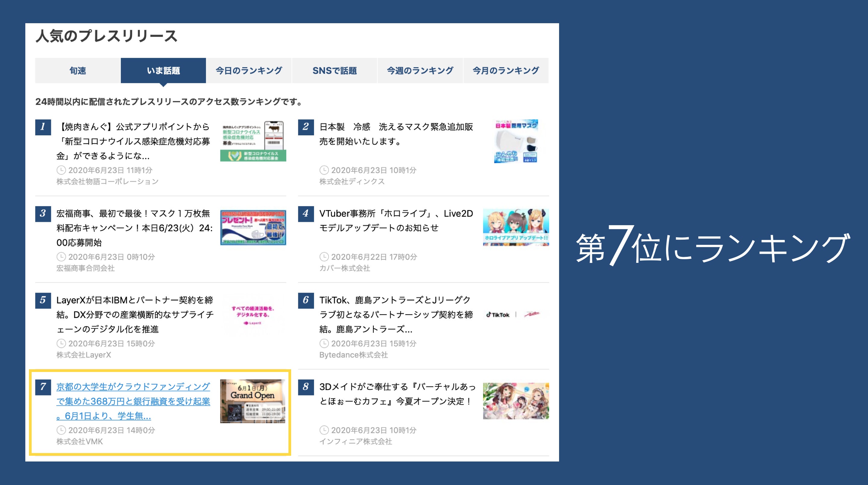Image resolution: width=868 pixels, height=485 pixels.
Task: Click the 株式会社VMK company name
Action: pyautogui.click(x=80, y=442)
